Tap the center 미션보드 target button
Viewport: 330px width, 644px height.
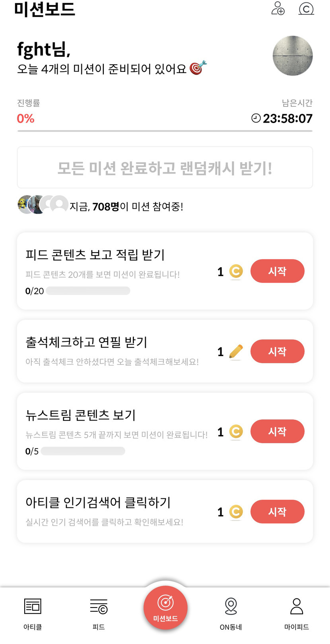pyautogui.click(x=165, y=607)
